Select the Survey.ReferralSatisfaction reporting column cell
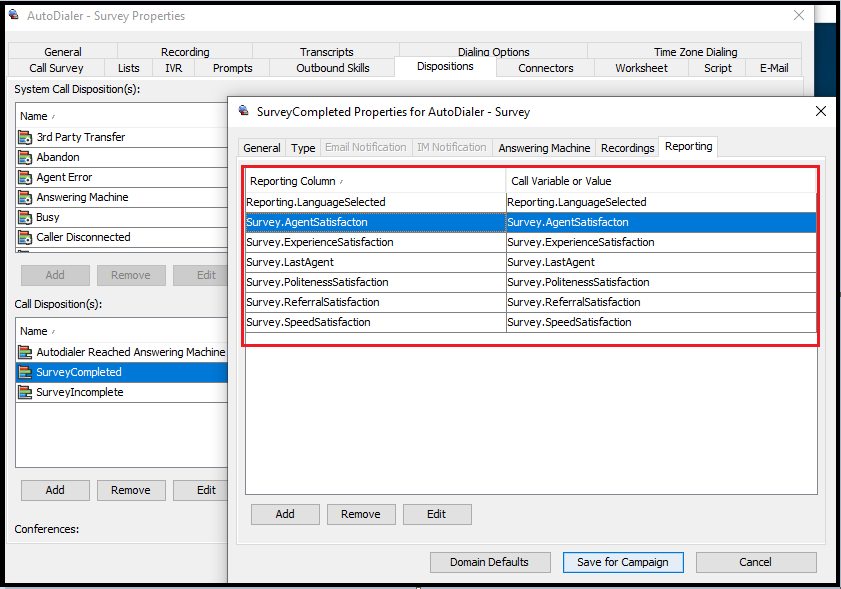 tap(375, 302)
